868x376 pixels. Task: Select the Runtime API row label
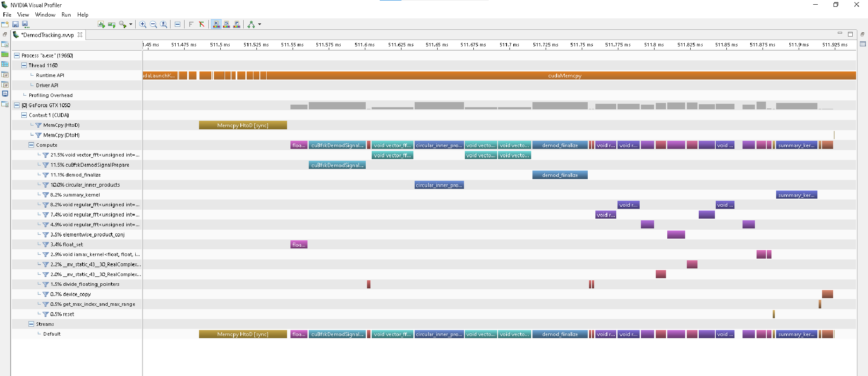point(50,75)
